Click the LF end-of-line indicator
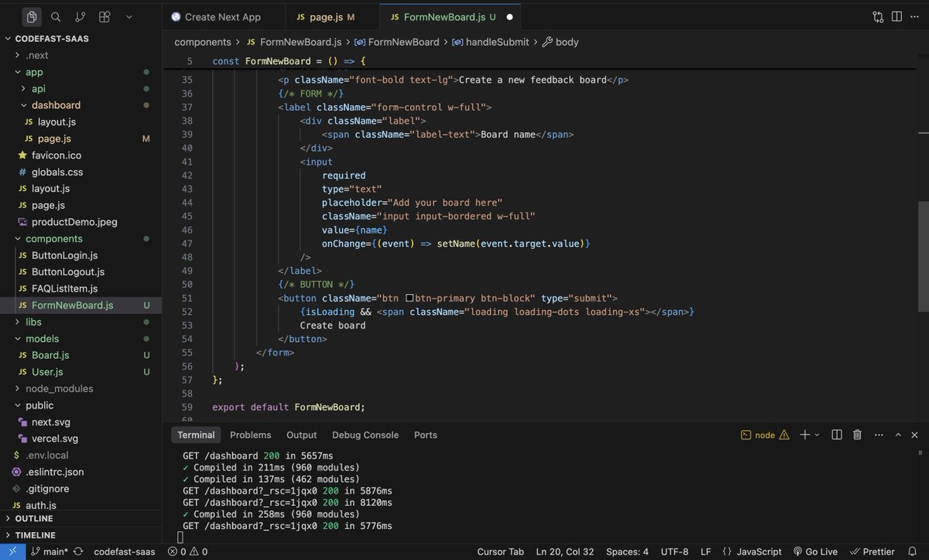Image resolution: width=929 pixels, height=560 pixels. [x=705, y=551]
